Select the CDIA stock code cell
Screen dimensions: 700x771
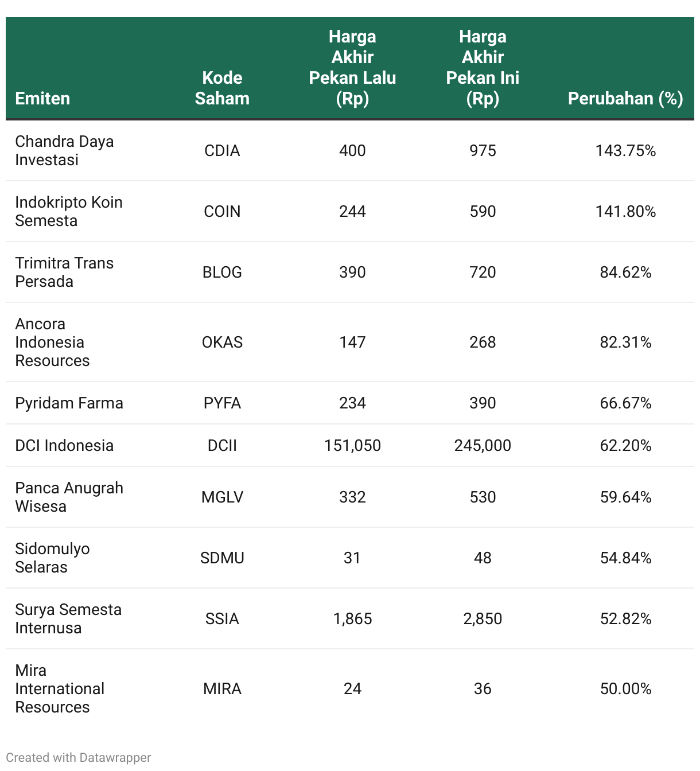click(x=222, y=150)
